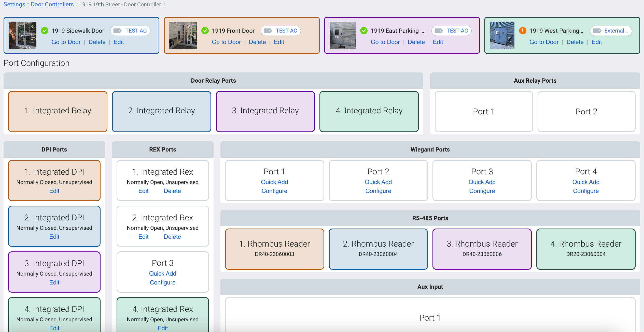Screen dimensions: 644x332
Task: Click the orange warning icon on West Parking door
Action: click(522, 31)
